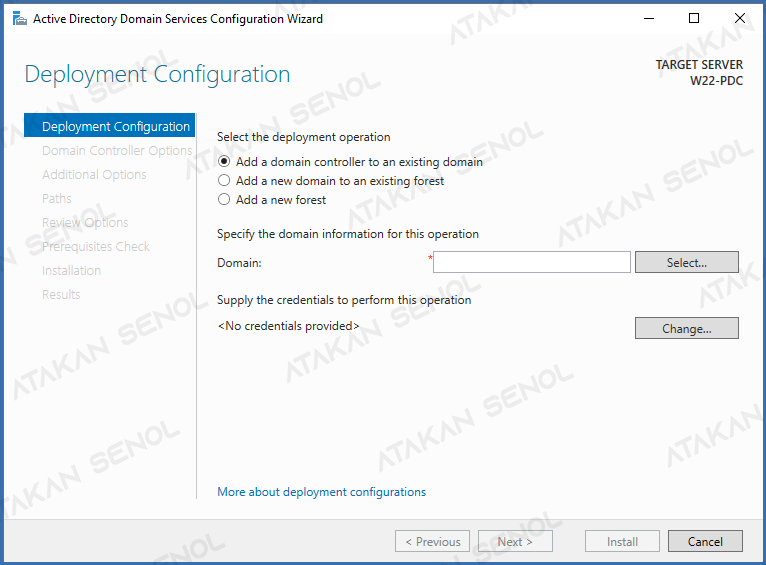
Task: Maximize the wizard window
Action: click(x=694, y=19)
